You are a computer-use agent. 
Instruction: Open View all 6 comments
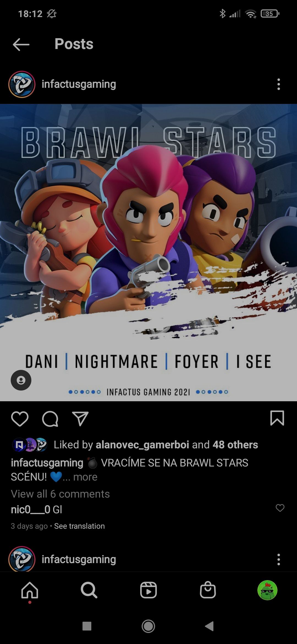[60, 494]
